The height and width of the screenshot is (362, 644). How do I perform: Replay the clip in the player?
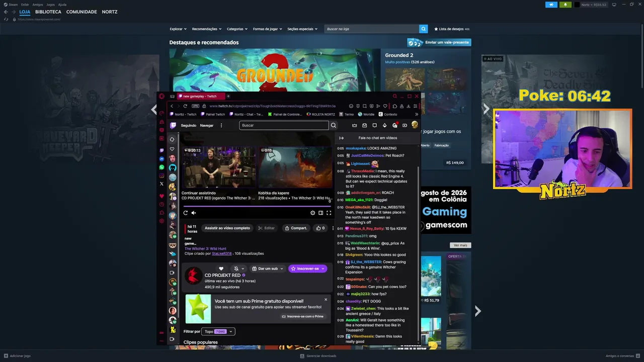pyautogui.click(x=185, y=213)
